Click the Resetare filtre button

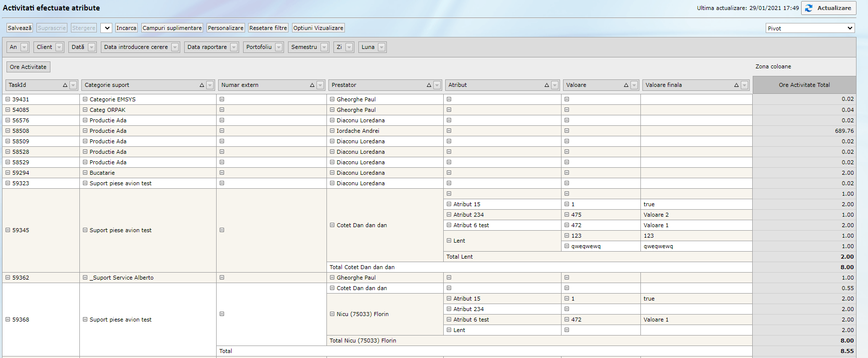(x=268, y=28)
